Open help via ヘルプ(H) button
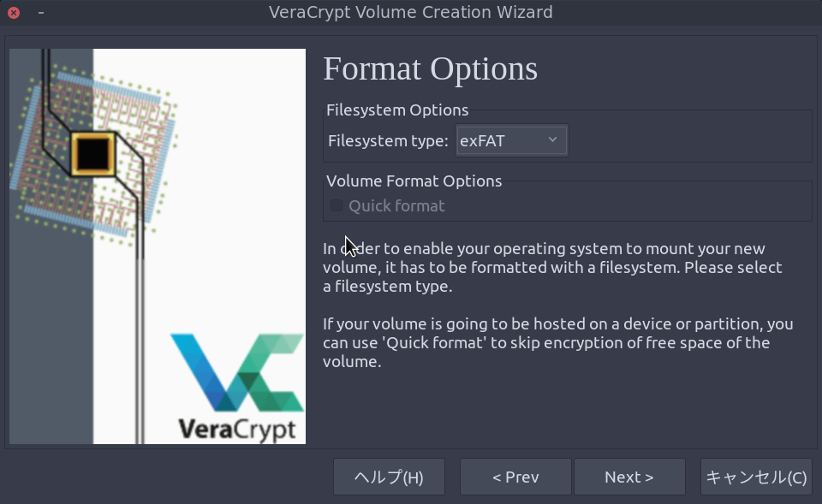Image resolution: width=822 pixels, height=504 pixels. coord(389,477)
